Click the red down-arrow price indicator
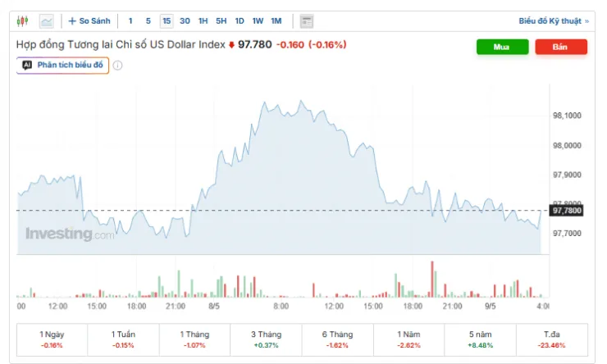607x364 pixels. [231, 45]
